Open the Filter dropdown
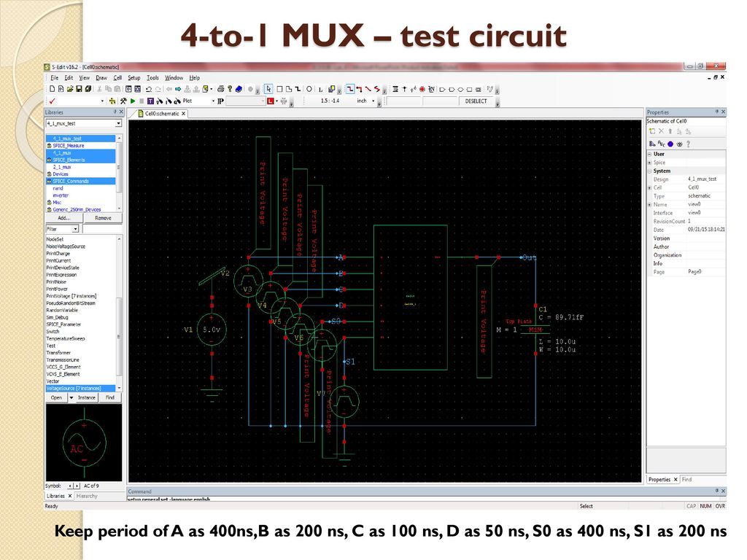 pos(75,229)
